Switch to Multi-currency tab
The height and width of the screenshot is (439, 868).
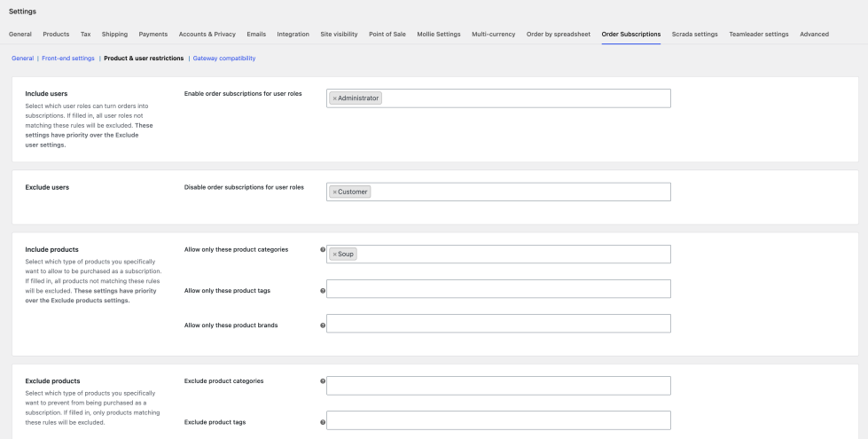point(493,35)
